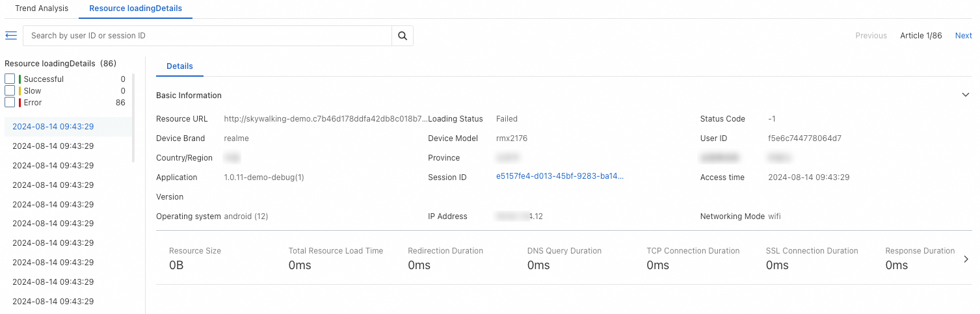The width and height of the screenshot is (980, 314).
Task: Check the Error filter checkbox
Action: [10, 103]
